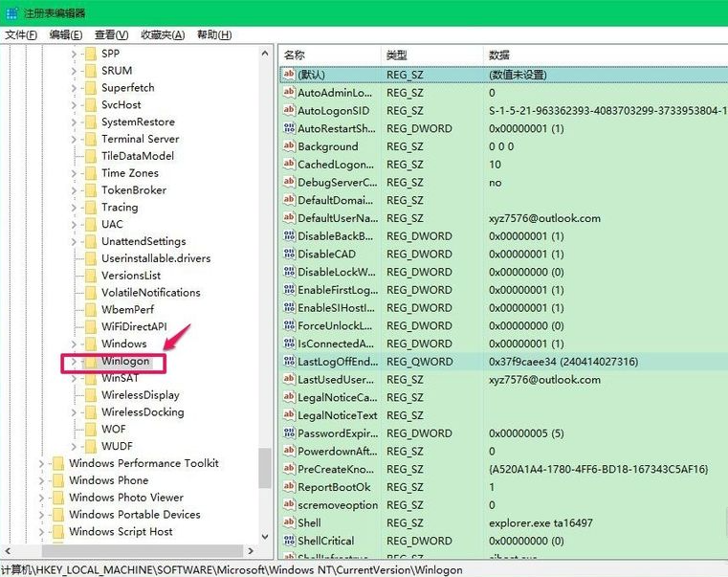Open the 编辑(E) menu
This screenshot has height=577, width=728.
[66, 34]
